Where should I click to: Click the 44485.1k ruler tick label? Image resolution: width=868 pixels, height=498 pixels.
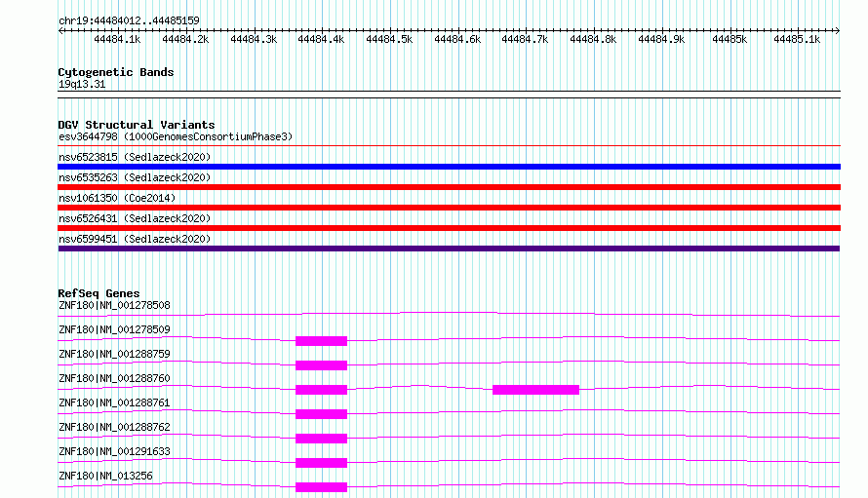(797, 39)
